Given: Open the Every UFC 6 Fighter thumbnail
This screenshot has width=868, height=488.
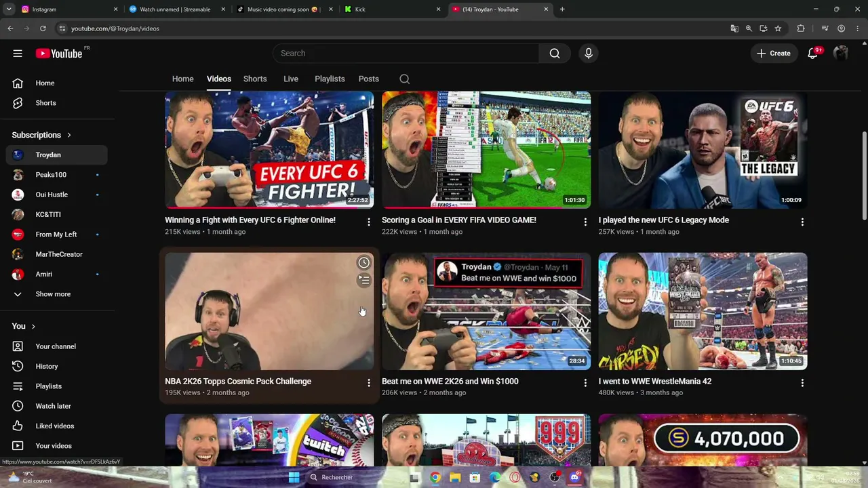Looking at the screenshot, I should point(269,150).
